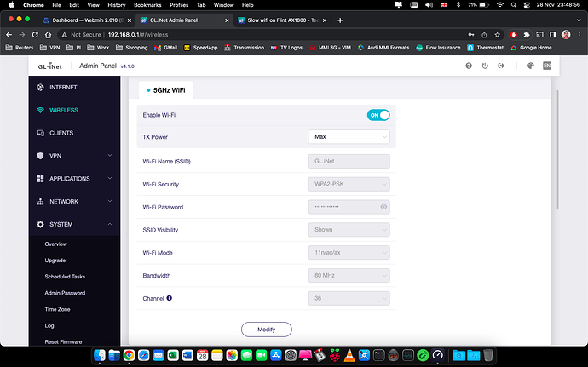The image size is (588, 367).
Task: Open a new browser tab
Action: point(340,20)
